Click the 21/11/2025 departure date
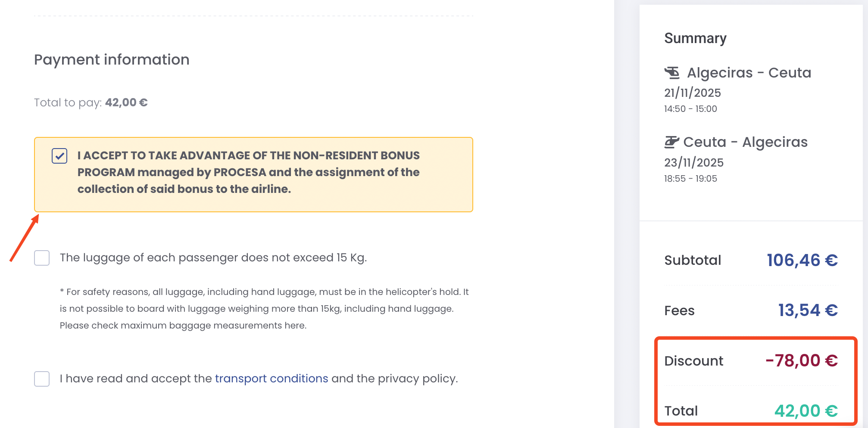The width and height of the screenshot is (868, 428). click(x=692, y=93)
